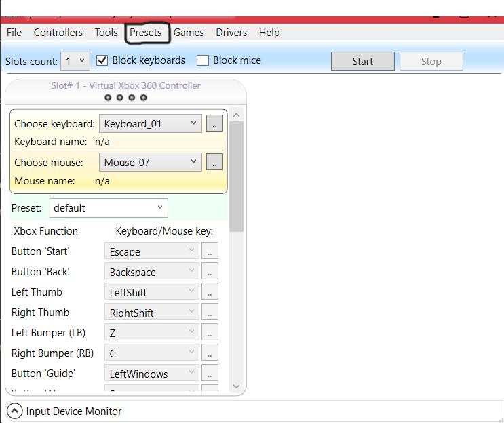The width and height of the screenshot is (504, 423).
Task: Uncheck Block keyboards checkbox
Action: point(102,60)
